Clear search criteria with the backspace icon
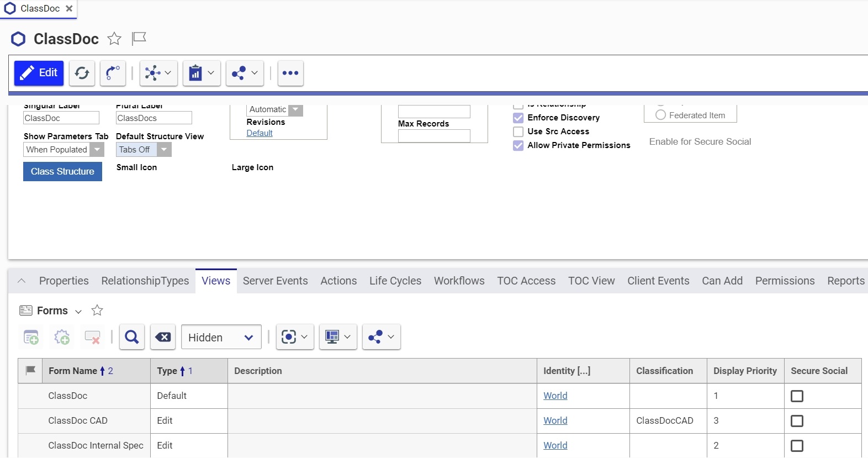 [163, 337]
